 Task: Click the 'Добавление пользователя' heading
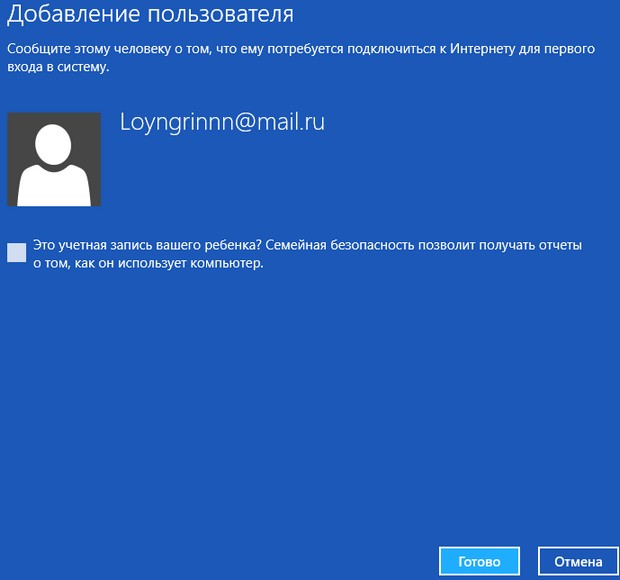point(151,16)
